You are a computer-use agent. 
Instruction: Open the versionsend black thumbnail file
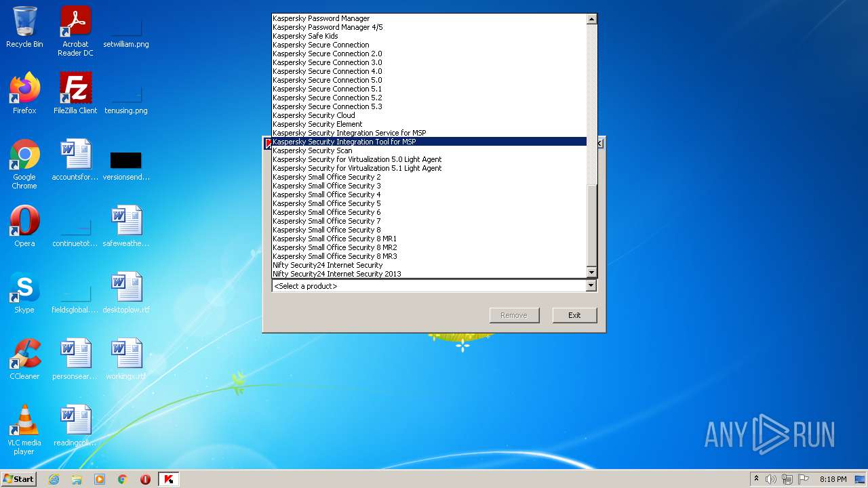tap(126, 165)
